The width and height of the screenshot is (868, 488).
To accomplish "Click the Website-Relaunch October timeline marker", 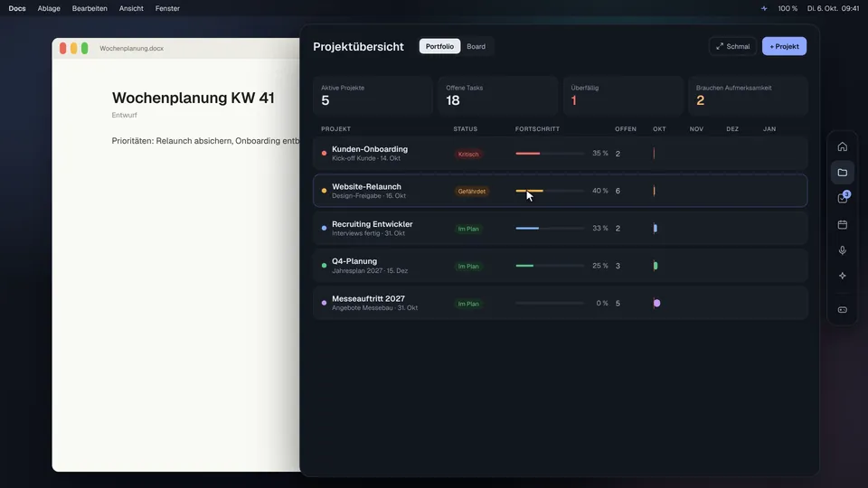I will pos(655,191).
